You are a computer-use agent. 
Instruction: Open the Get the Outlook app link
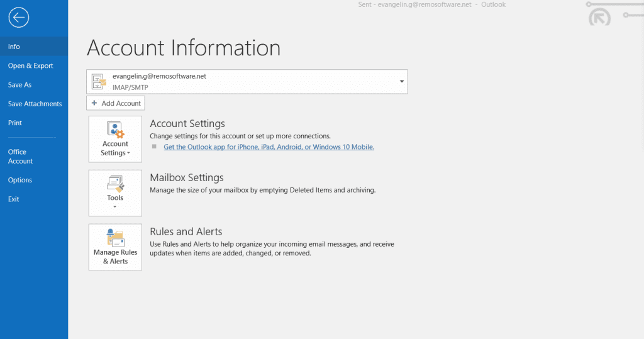pos(269,147)
